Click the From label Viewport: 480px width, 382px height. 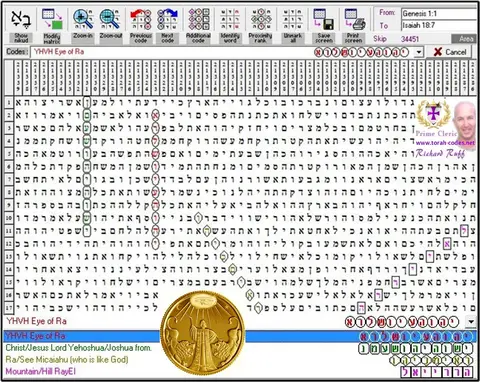tap(387, 13)
